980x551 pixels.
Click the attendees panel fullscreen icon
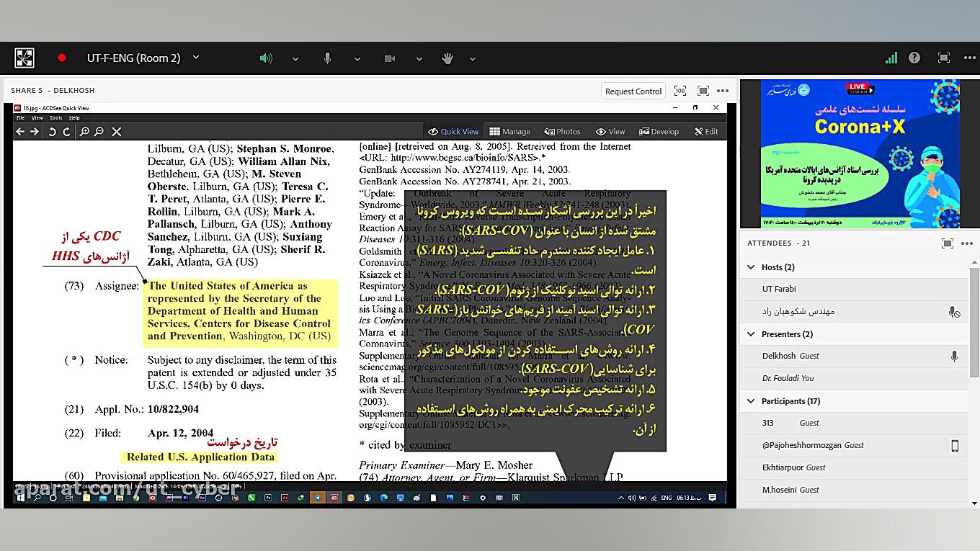coord(947,243)
